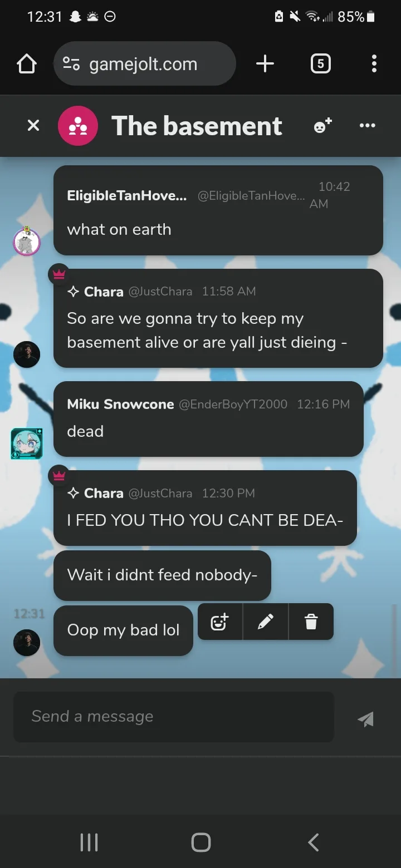The image size is (401, 868).
Task: Click the Send a message input field
Action: 174,717
